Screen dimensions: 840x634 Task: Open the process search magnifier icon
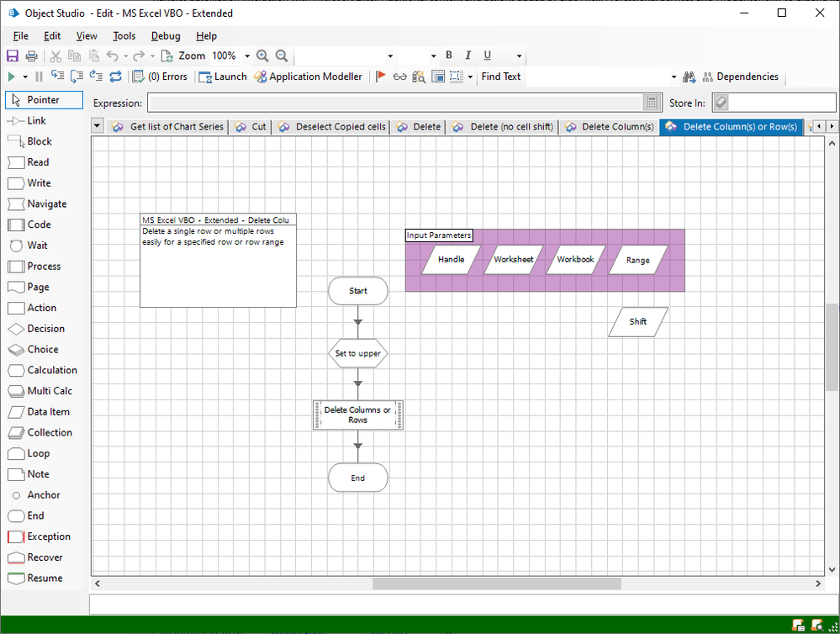click(x=419, y=77)
